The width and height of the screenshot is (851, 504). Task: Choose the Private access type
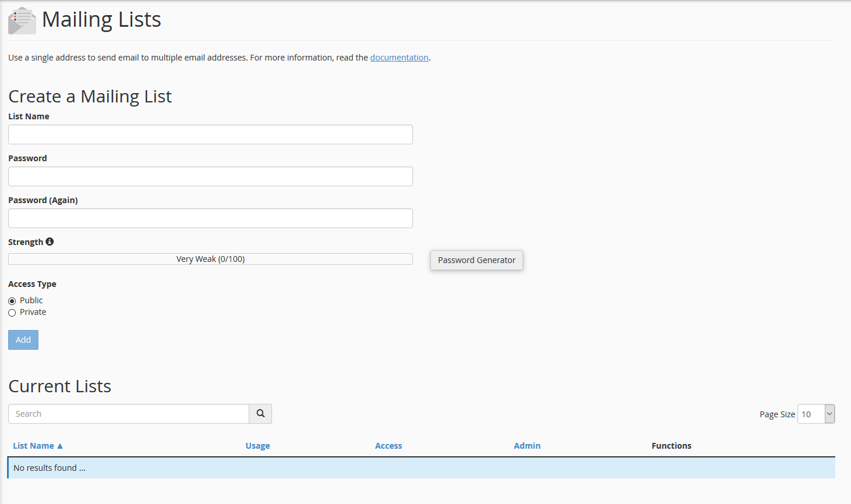coord(12,313)
